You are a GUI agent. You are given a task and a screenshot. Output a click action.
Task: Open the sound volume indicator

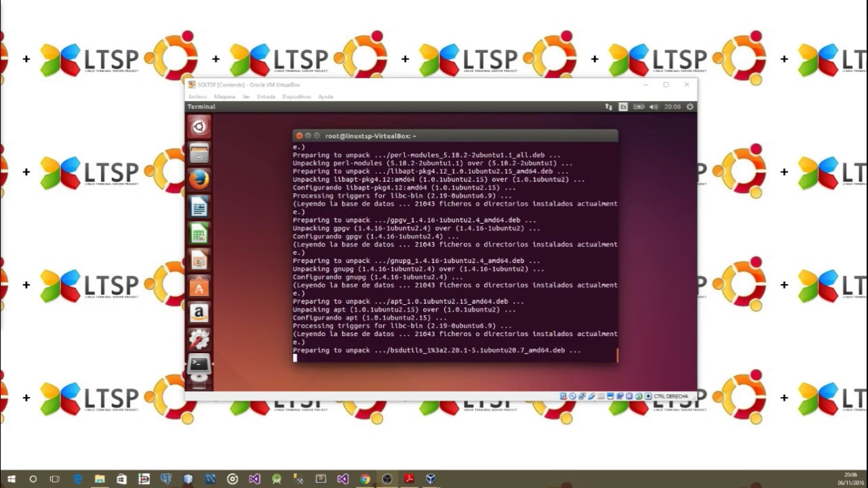[654, 106]
